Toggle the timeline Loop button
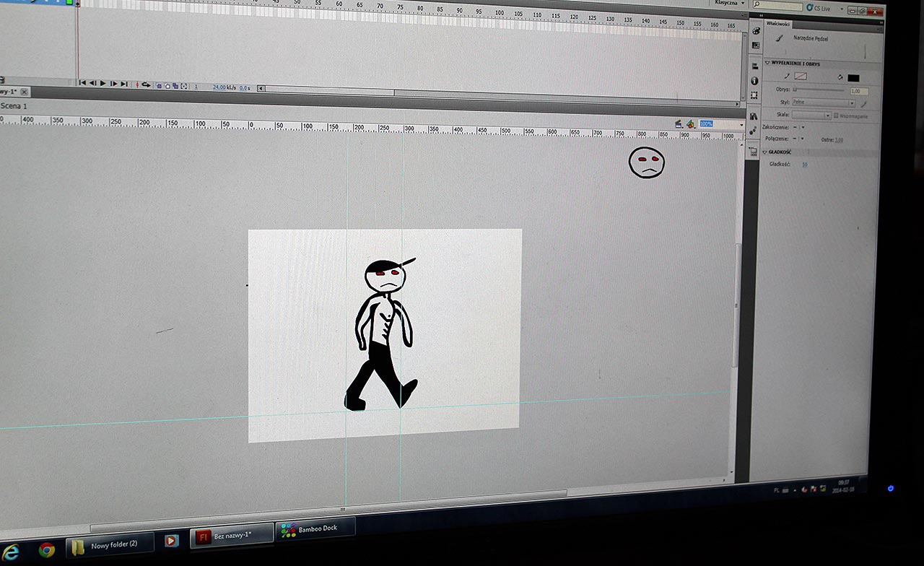Image resolution: width=924 pixels, height=566 pixels. click(x=146, y=84)
